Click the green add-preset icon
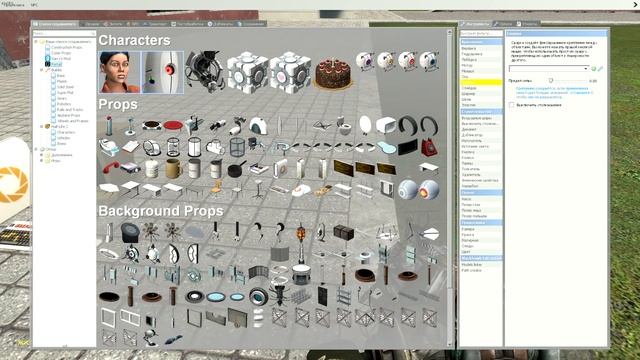This screenshot has width=640, height=360. point(594,69)
